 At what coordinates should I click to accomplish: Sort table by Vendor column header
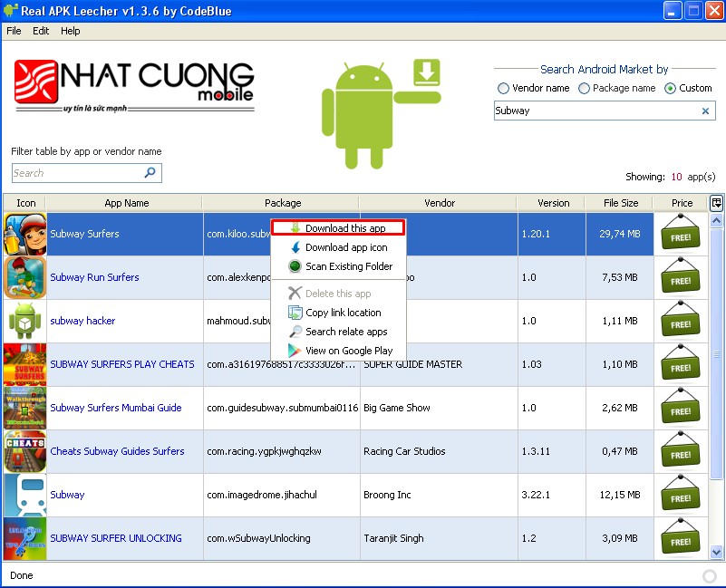point(440,203)
